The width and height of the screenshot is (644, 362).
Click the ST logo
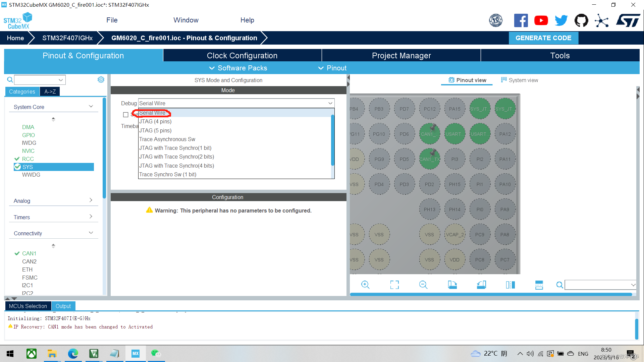click(x=628, y=20)
